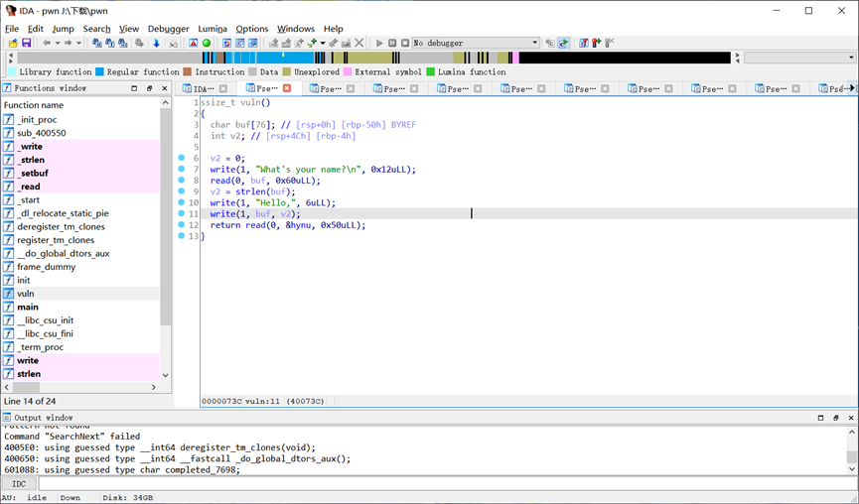The width and height of the screenshot is (859, 504).
Task: Click the Open file folder icon
Action: (13, 44)
